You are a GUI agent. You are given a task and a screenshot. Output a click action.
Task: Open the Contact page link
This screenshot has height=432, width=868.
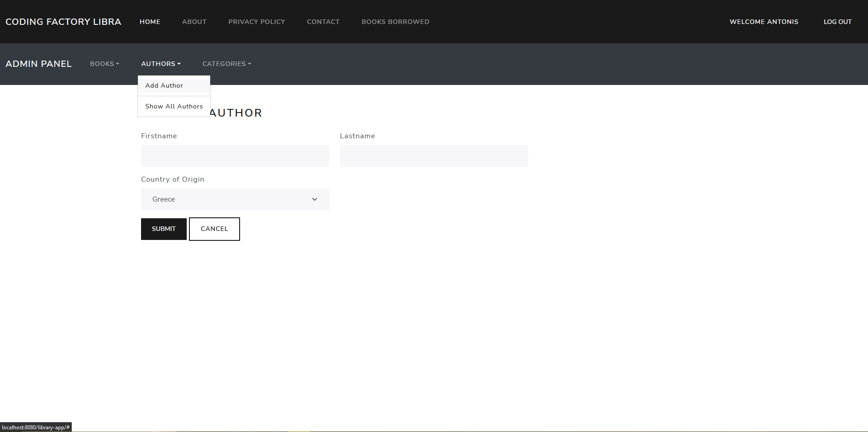coord(323,22)
